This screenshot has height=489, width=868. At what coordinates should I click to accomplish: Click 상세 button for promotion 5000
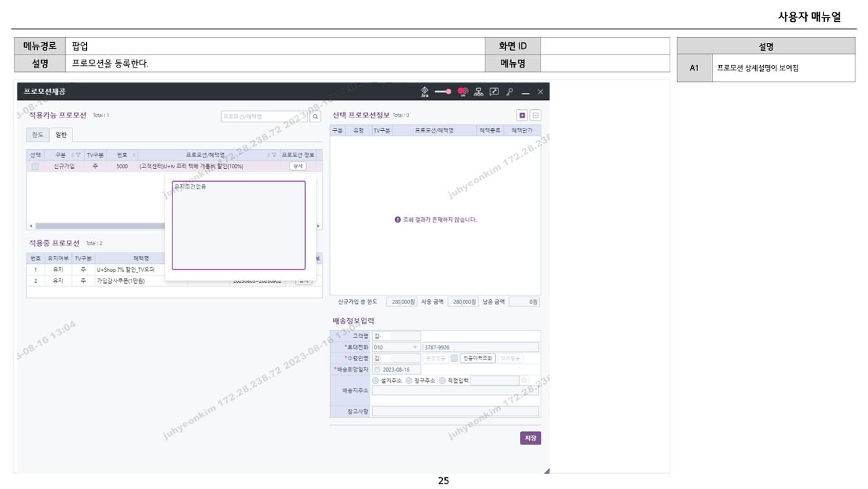(298, 166)
